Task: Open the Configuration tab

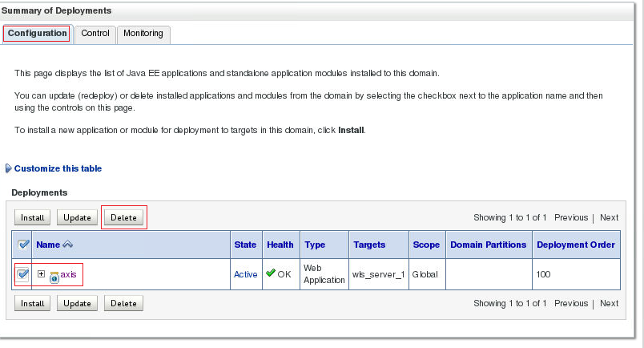Action: [38, 34]
